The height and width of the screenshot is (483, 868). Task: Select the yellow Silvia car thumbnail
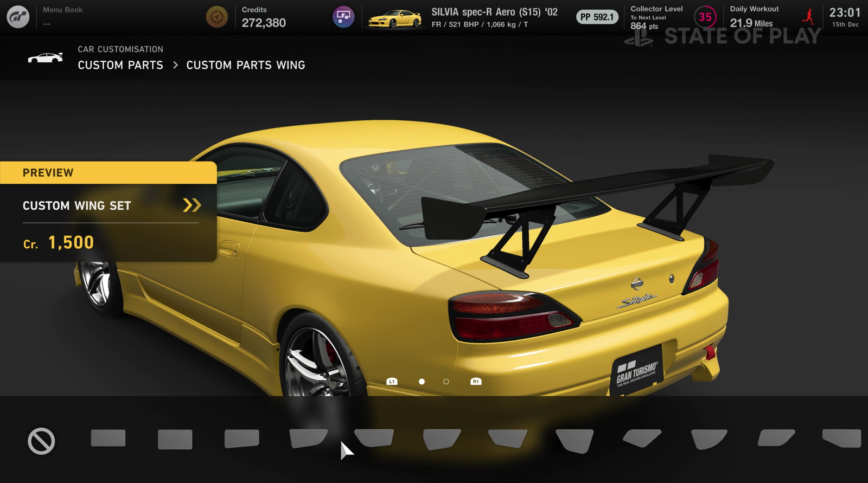tap(394, 19)
